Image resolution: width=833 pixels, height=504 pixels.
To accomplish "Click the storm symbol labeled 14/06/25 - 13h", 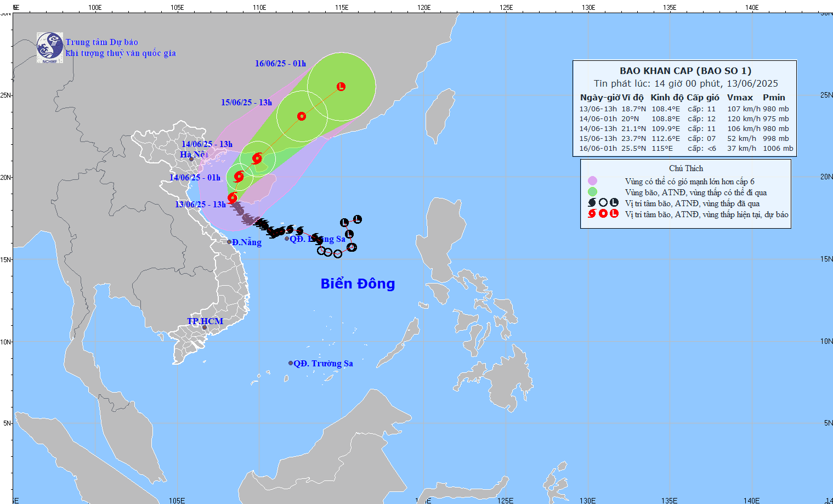I will [x=257, y=158].
